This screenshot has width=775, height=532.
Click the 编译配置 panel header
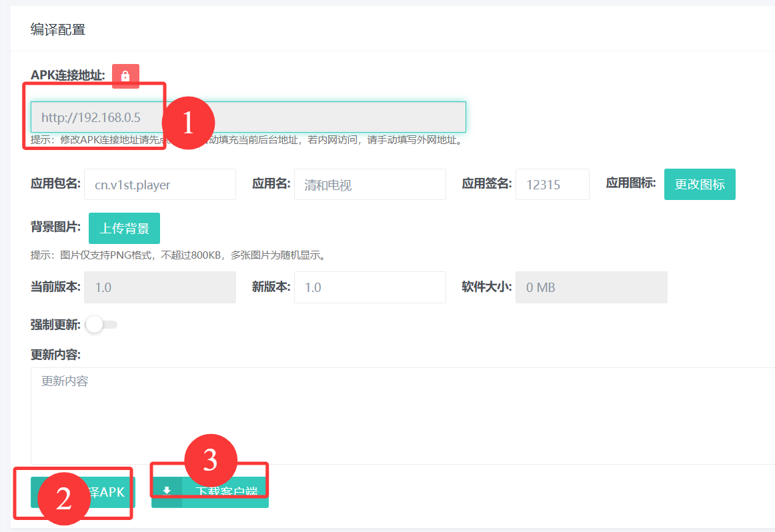click(58, 29)
